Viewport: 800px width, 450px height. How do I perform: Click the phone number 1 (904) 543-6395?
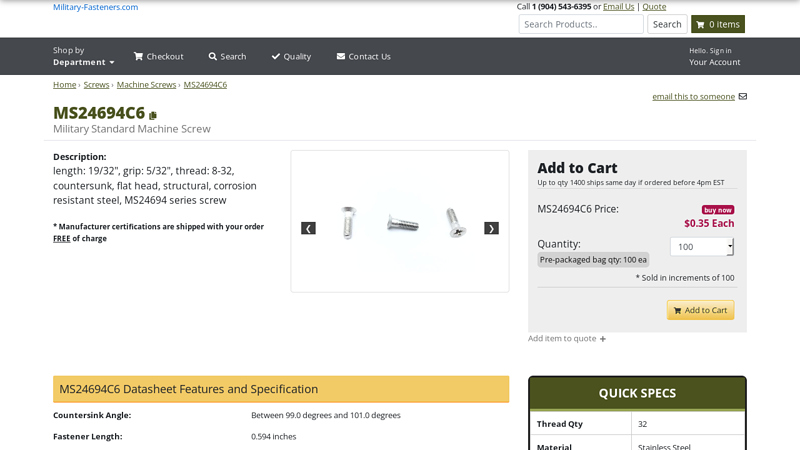coord(561,7)
